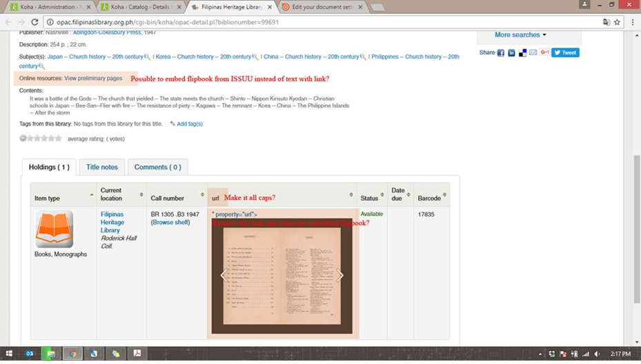Sort holdings by Status column header
The width and height of the screenshot is (641, 364).
(x=373, y=198)
